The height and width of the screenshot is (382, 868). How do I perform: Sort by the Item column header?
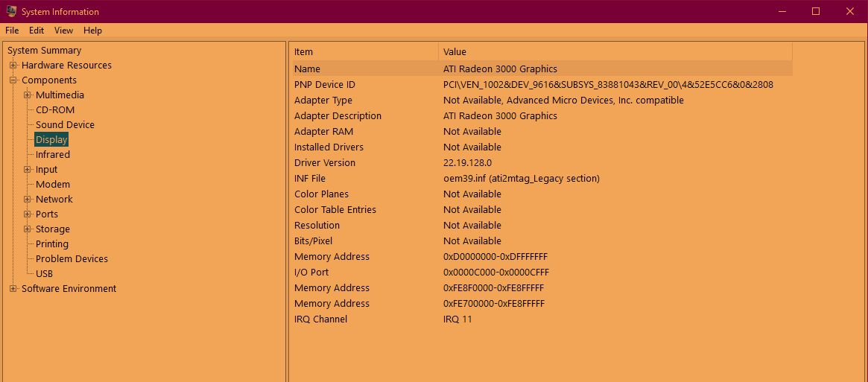(365, 51)
